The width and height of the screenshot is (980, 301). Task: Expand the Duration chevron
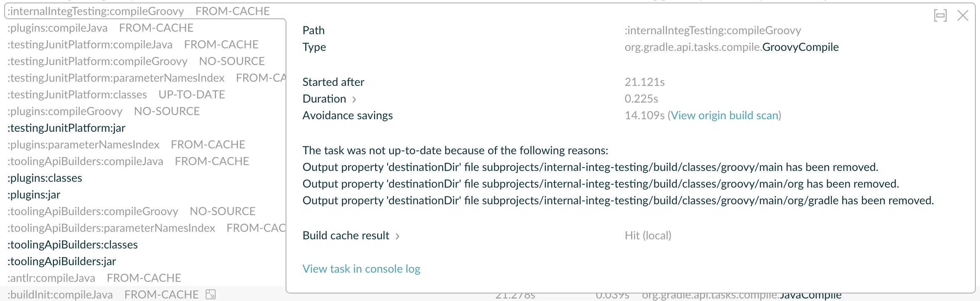(x=354, y=99)
